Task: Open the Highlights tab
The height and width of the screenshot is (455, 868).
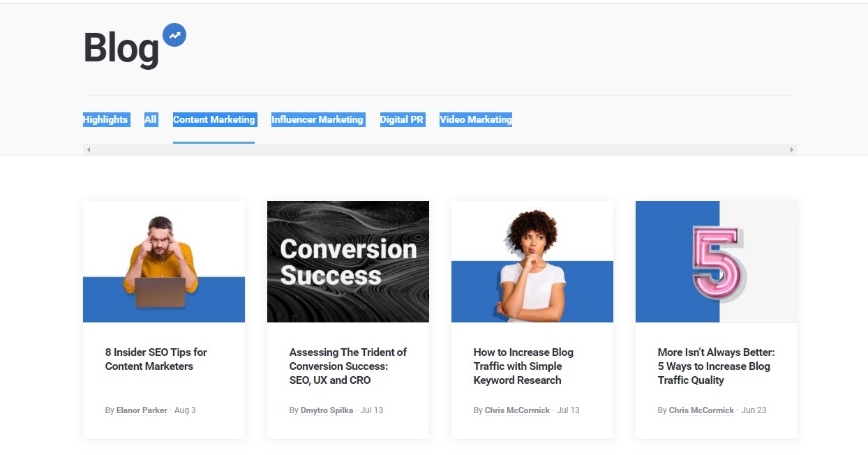Action: (105, 119)
